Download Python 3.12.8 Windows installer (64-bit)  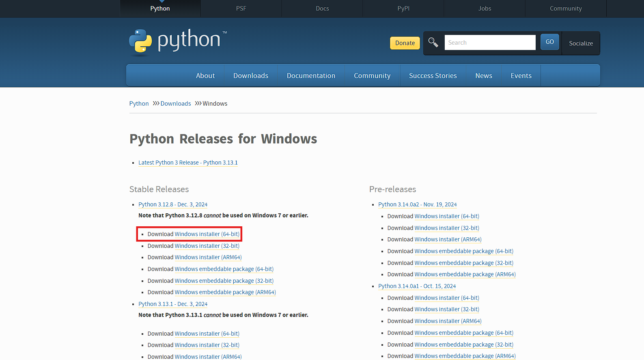click(x=207, y=234)
